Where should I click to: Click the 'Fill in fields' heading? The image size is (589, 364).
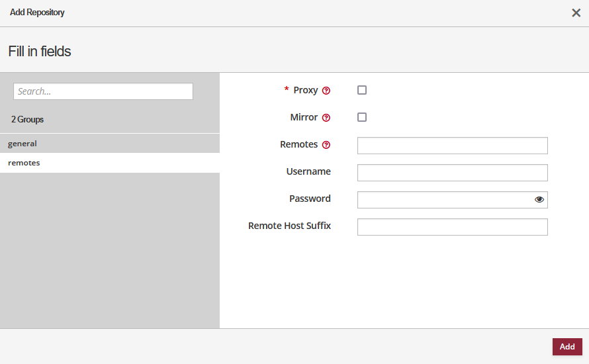pyautogui.click(x=40, y=51)
